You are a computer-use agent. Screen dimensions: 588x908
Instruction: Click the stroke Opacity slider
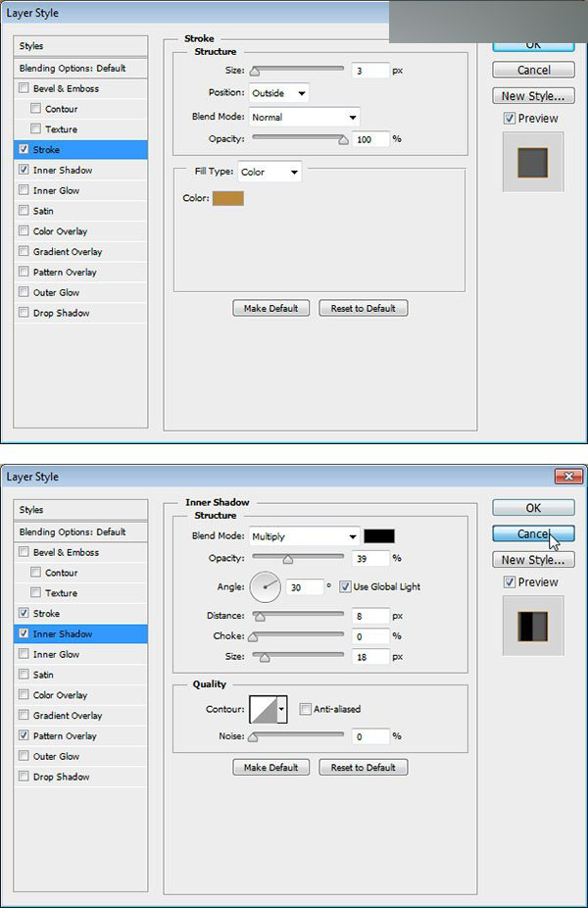click(298, 139)
